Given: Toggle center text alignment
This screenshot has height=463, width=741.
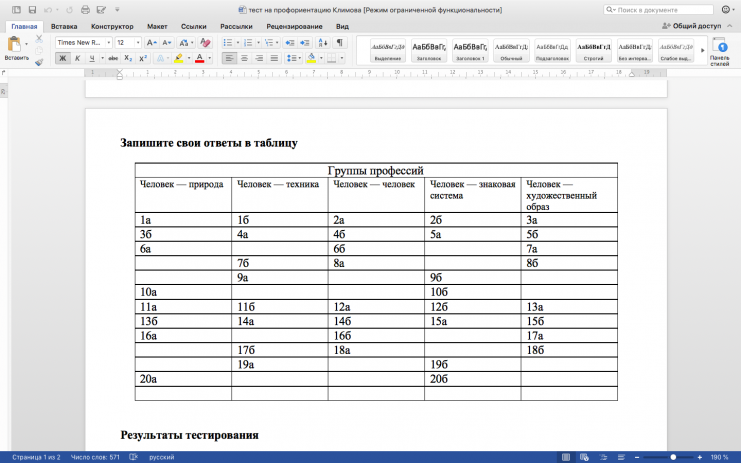Looking at the screenshot, I should [x=244, y=59].
